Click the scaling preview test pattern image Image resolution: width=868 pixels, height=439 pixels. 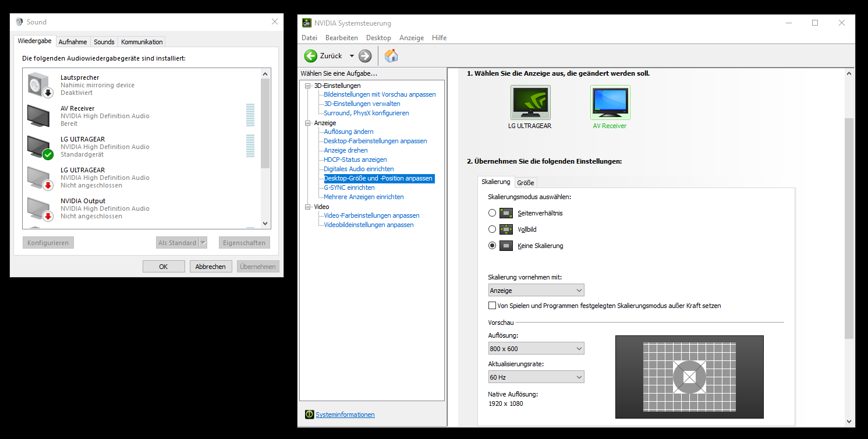[x=689, y=377]
